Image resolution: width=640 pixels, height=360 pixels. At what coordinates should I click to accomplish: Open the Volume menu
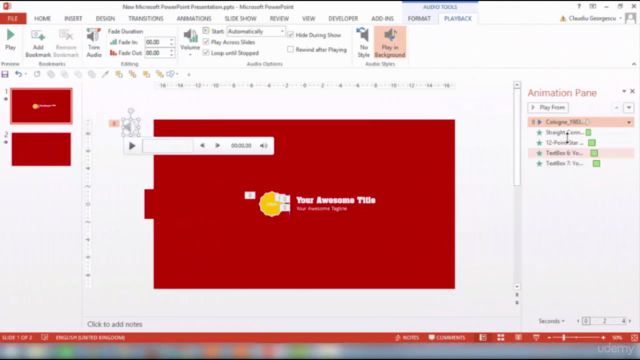[190, 42]
